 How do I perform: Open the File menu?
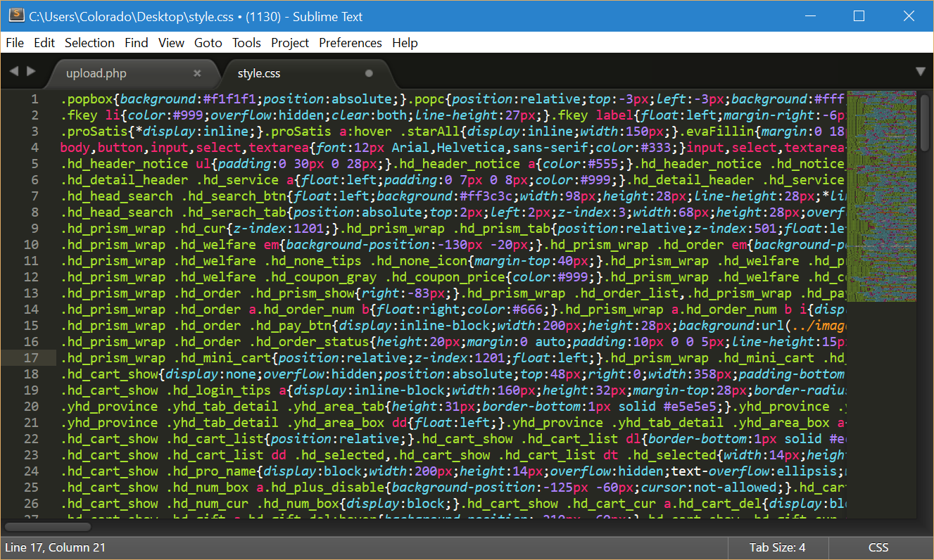click(x=15, y=43)
